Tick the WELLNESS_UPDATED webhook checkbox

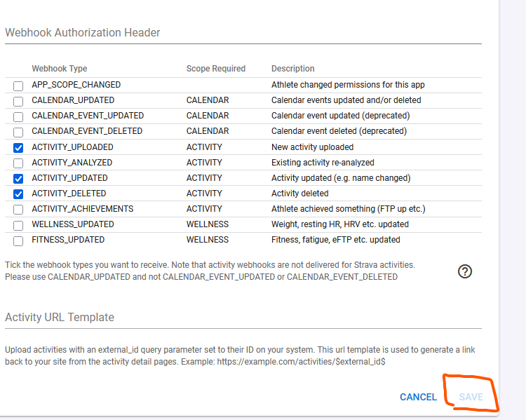[x=18, y=224]
